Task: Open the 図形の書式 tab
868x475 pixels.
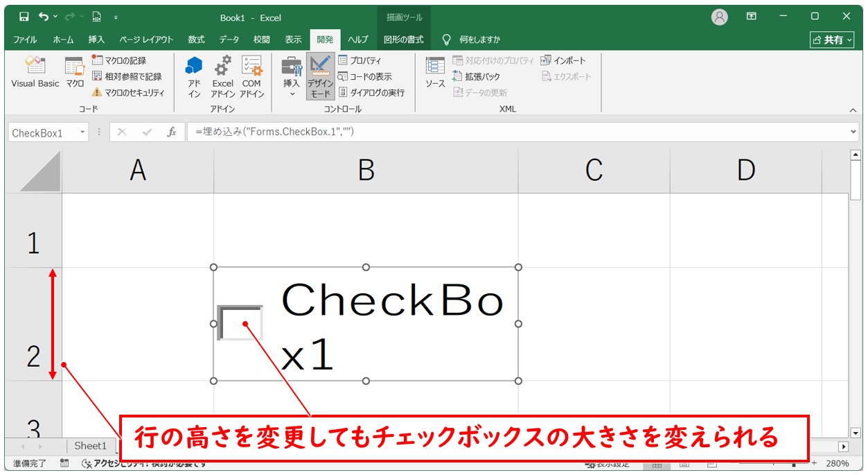Action: click(403, 40)
